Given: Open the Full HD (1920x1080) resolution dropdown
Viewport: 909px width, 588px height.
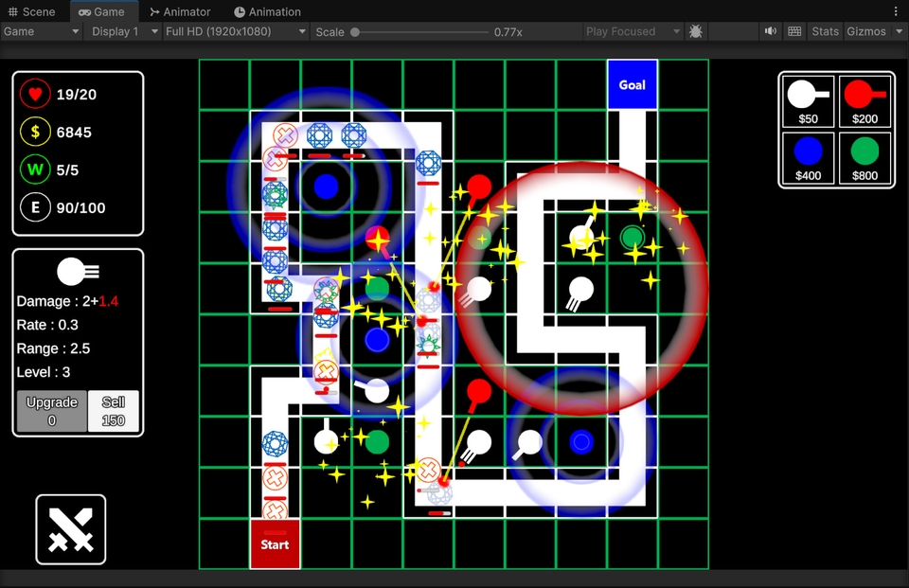Looking at the screenshot, I should click(235, 31).
